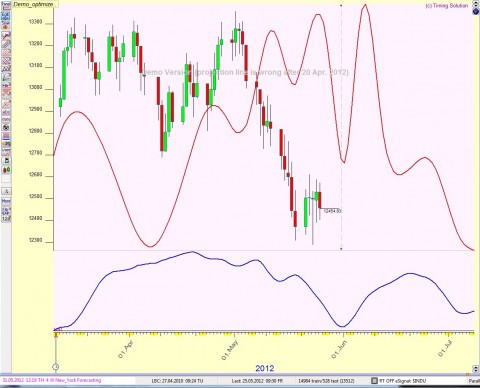Click the horizontal bands color icon
Image resolution: width=480 pixels, height=388 pixels.
click(6, 136)
